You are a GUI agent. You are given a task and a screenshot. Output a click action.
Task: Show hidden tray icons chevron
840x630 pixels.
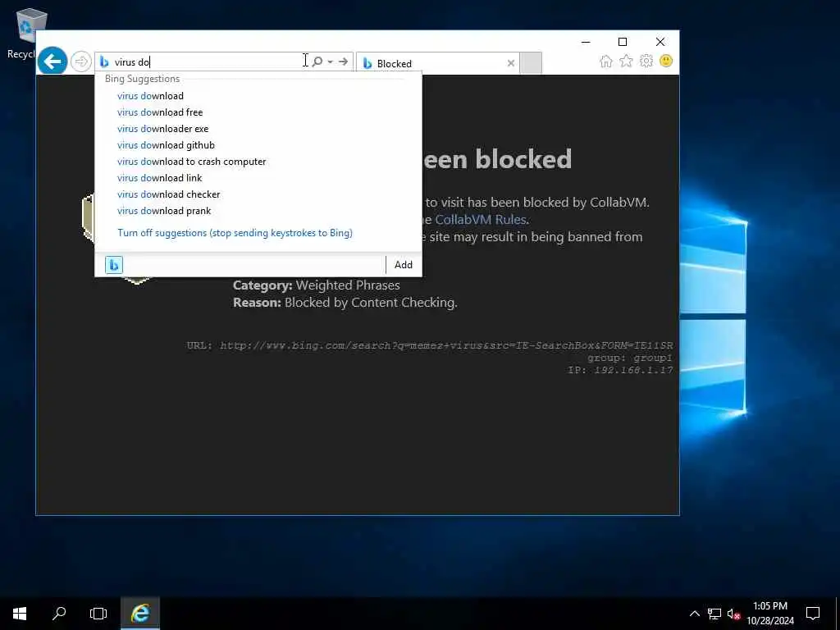tap(694, 614)
